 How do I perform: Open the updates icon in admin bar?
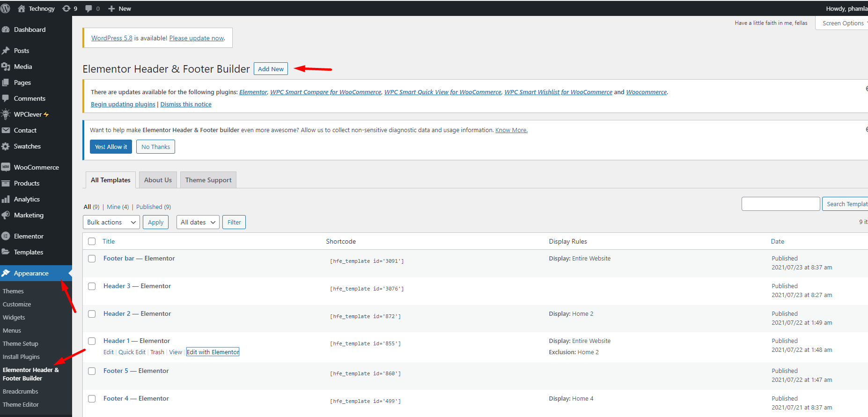[x=66, y=8]
